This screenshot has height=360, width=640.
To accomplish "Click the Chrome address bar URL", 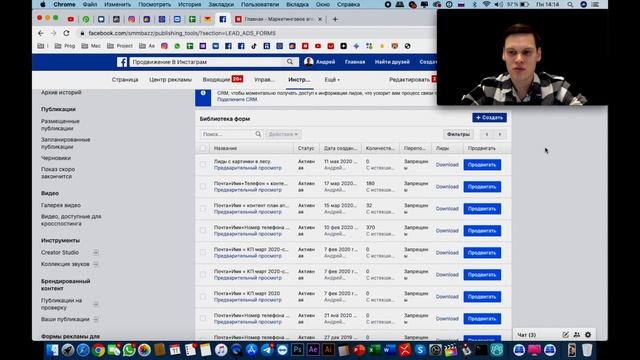I will (x=182, y=33).
